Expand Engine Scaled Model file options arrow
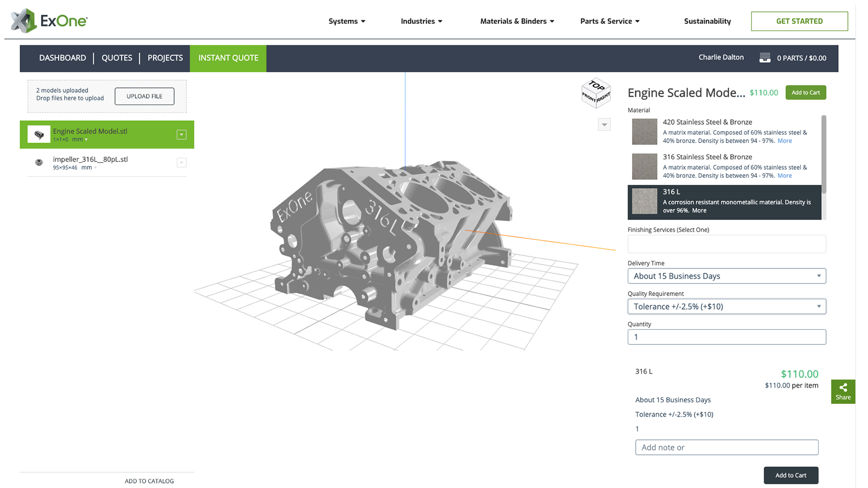Viewport: 868px width, 488px height. click(x=182, y=134)
